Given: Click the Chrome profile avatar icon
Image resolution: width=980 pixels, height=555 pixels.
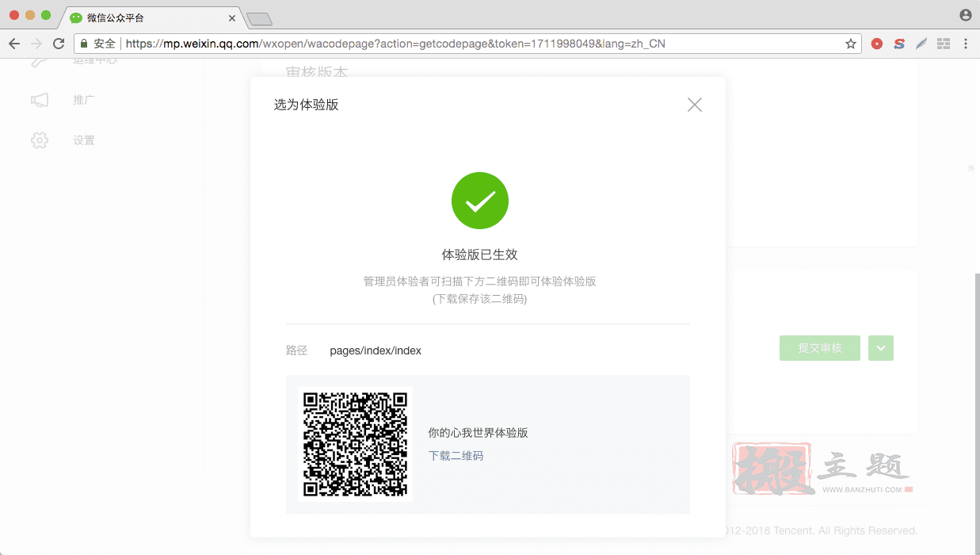Looking at the screenshot, I should tap(965, 15).
